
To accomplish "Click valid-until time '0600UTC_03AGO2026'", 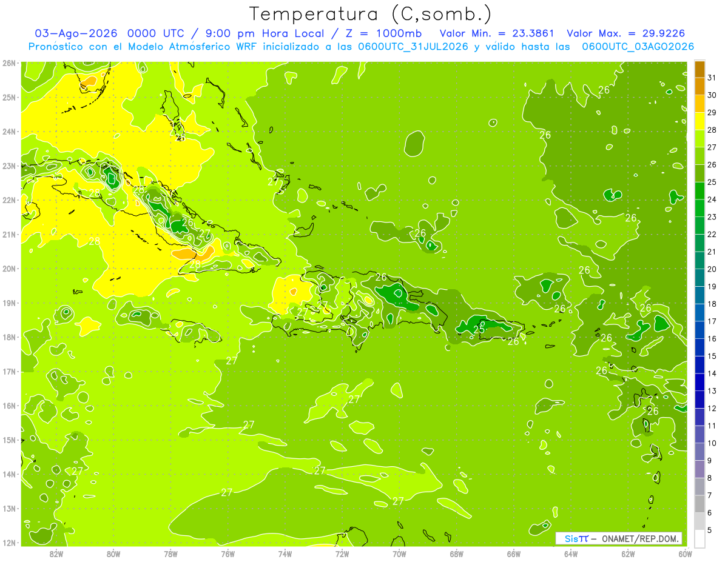I will click(638, 47).
